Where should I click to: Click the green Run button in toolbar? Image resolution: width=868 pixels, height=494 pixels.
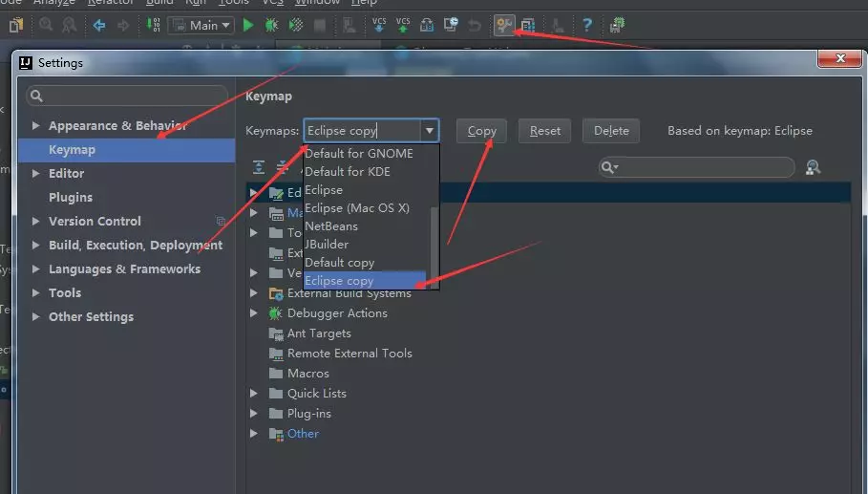click(248, 26)
